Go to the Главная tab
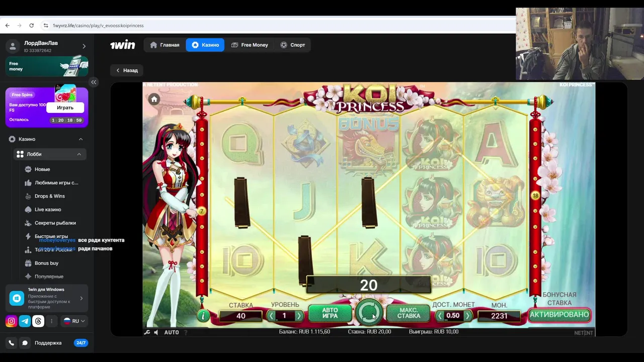Screen dimensions: 644x362 (x=165, y=45)
